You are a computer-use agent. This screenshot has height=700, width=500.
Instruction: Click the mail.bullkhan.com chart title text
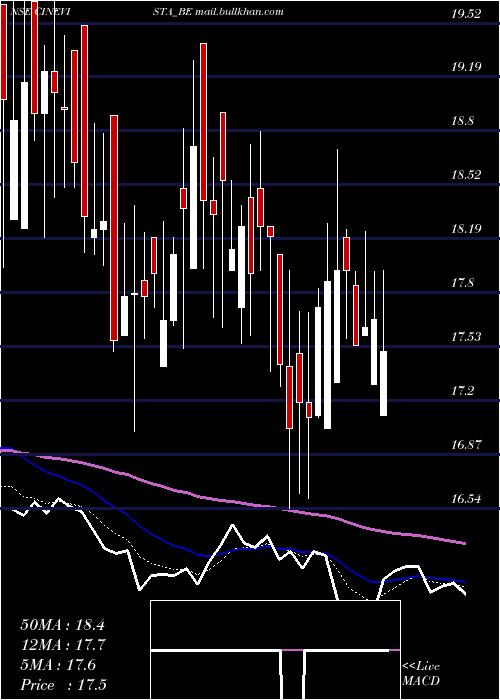point(239,12)
